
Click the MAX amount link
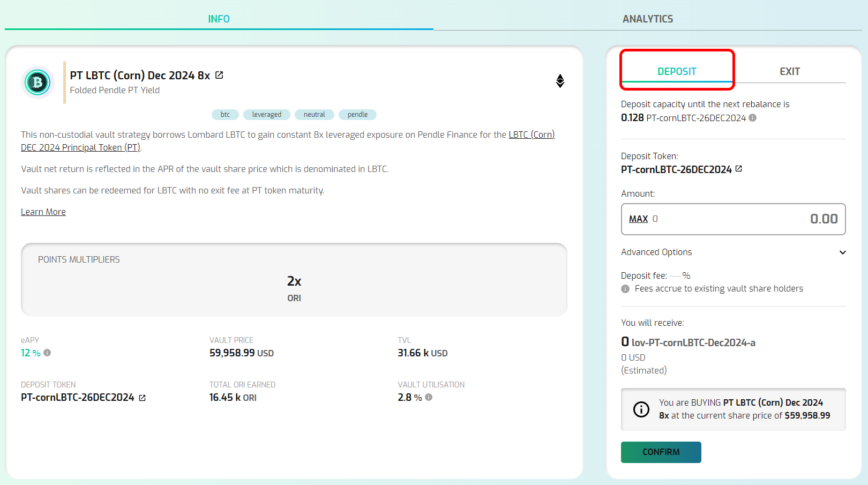click(x=638, y=219)
